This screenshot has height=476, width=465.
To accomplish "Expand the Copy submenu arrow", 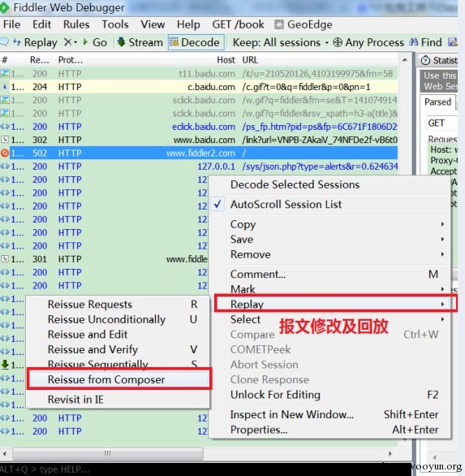I will (x=442, y=224).
